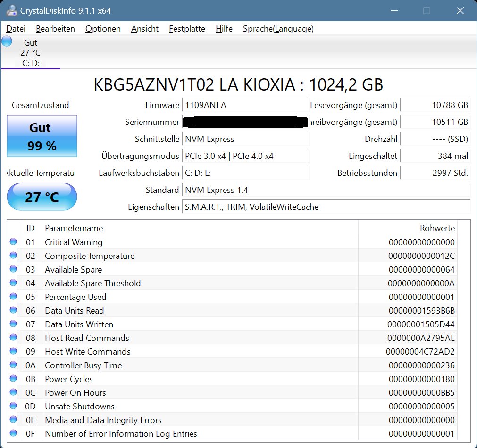Click the indicator icon for Available Spare

tap(14, 269)
